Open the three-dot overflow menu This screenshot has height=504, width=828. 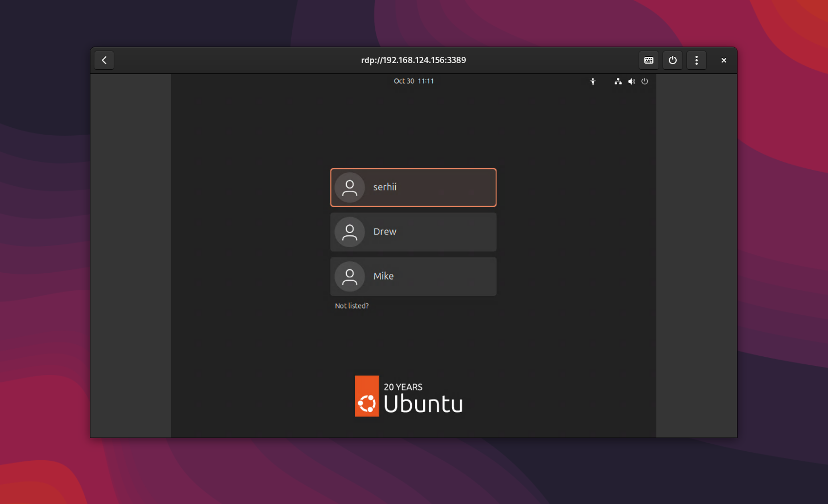(x=697, y=60)
